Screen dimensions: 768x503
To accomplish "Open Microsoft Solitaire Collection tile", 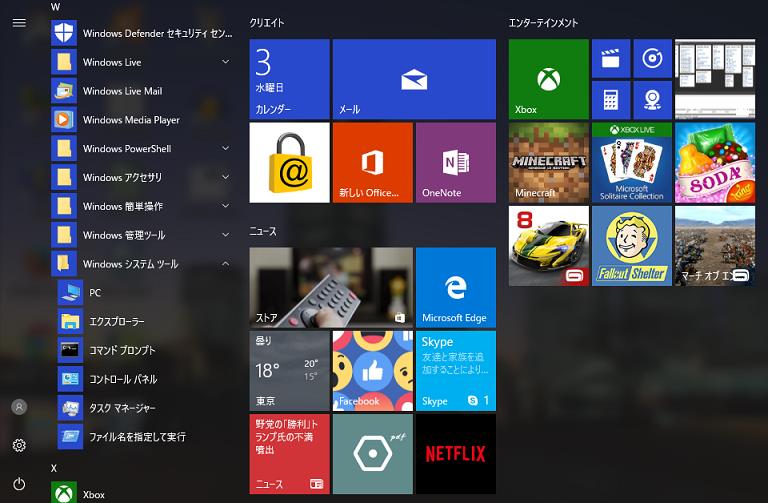I will click(632, 163).
